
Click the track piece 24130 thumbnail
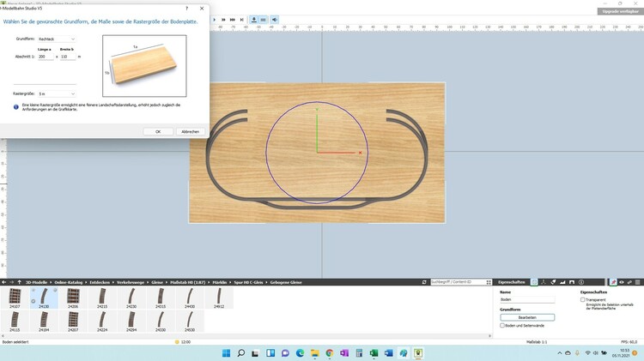(44, 297)
